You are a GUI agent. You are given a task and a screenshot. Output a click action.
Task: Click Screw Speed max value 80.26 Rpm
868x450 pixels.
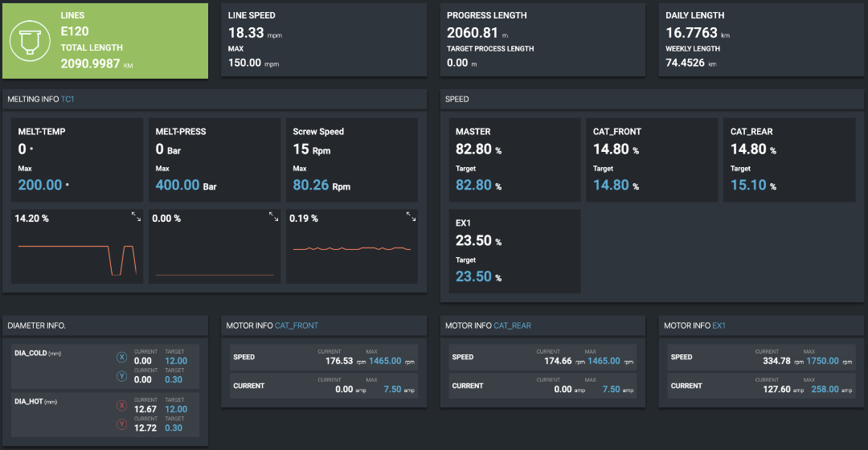[x=321, y=185]
